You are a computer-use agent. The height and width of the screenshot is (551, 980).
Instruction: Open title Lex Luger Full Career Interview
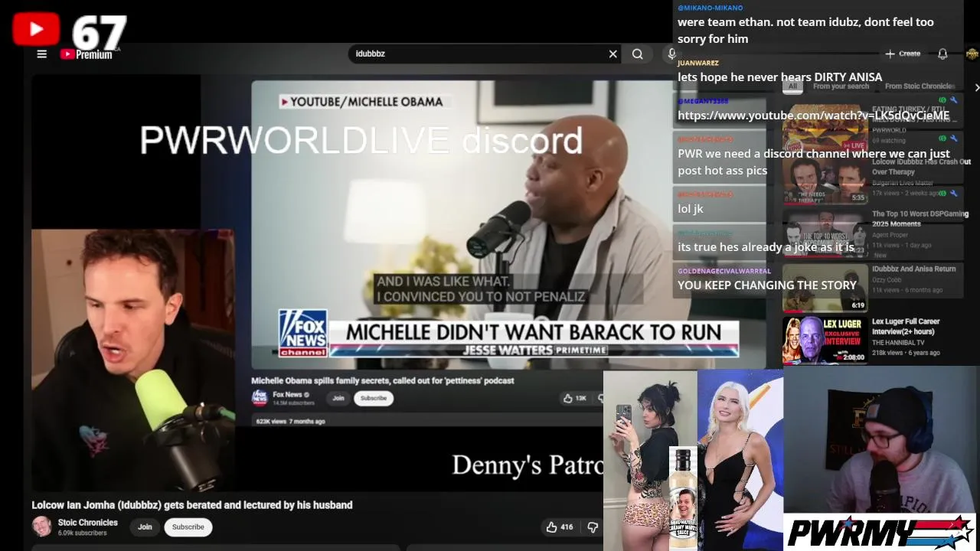point(906,326)
